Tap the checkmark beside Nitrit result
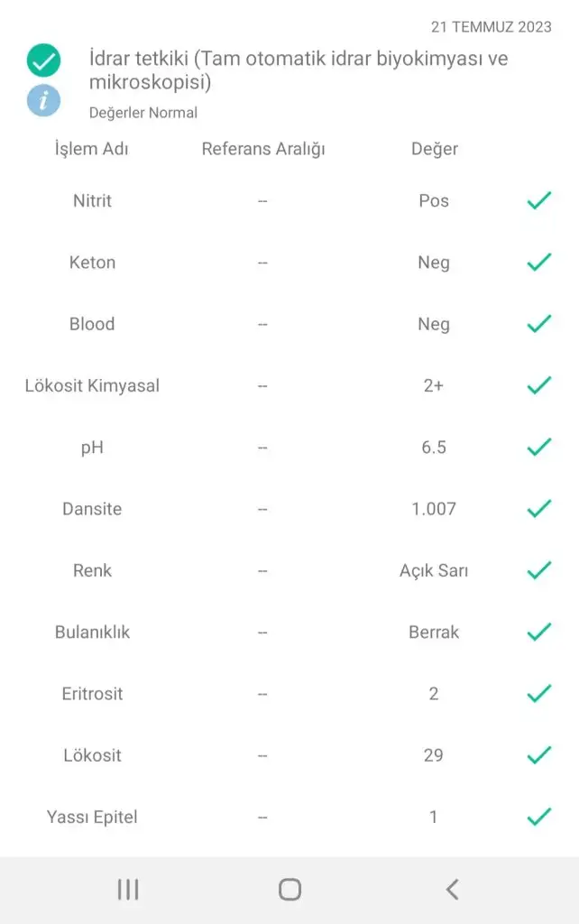The image size is (579, 924). 538,200
